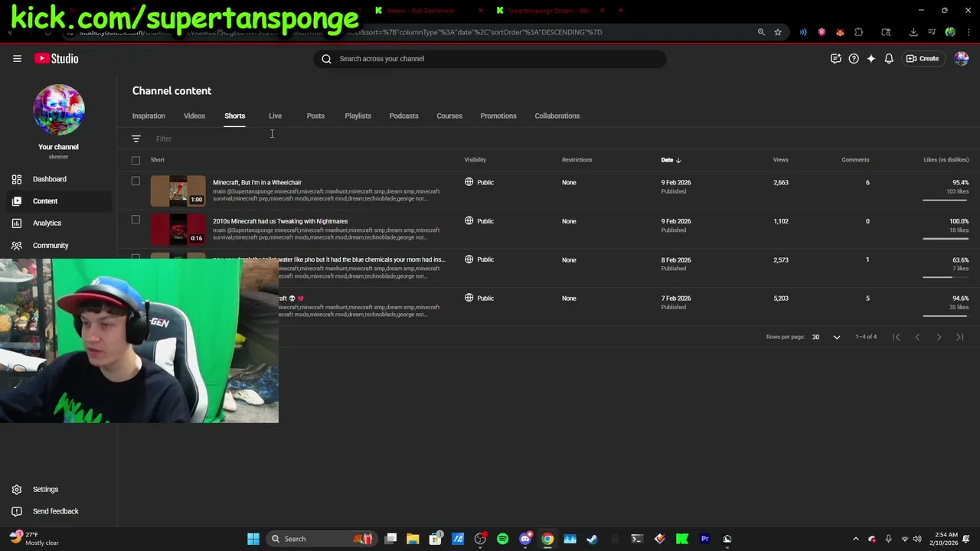Open 2010s Minecraft had us Tweaking title
This screenshot has height=551, width=980.
coord(280,221)
